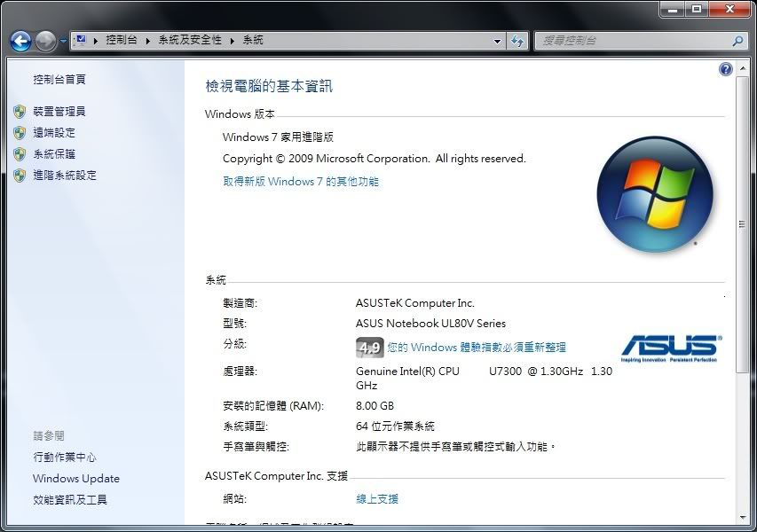
Task: Click the 4.9 experience index badge
Action: pos(370,348)
